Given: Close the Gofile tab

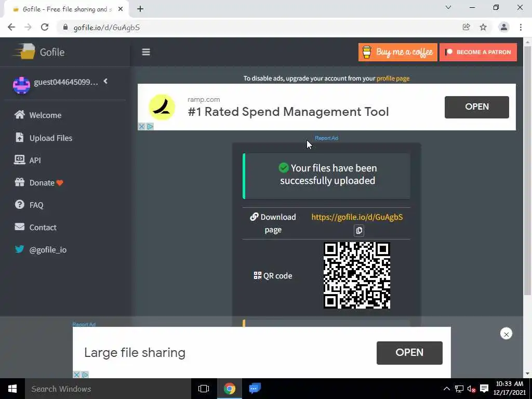Looking at the screenshot, I should point(121,9).
